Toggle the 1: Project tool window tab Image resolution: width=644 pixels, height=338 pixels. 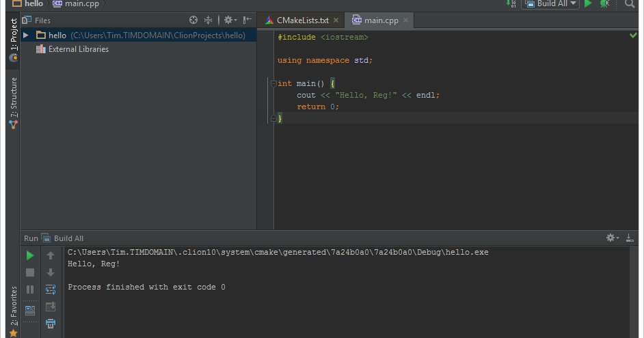(14, 40)
